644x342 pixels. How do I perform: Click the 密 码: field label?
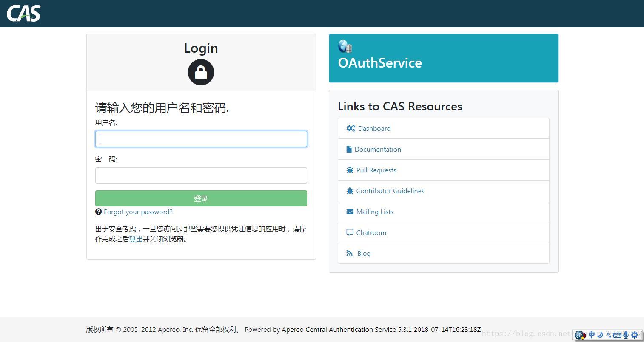tap(106, 159)
